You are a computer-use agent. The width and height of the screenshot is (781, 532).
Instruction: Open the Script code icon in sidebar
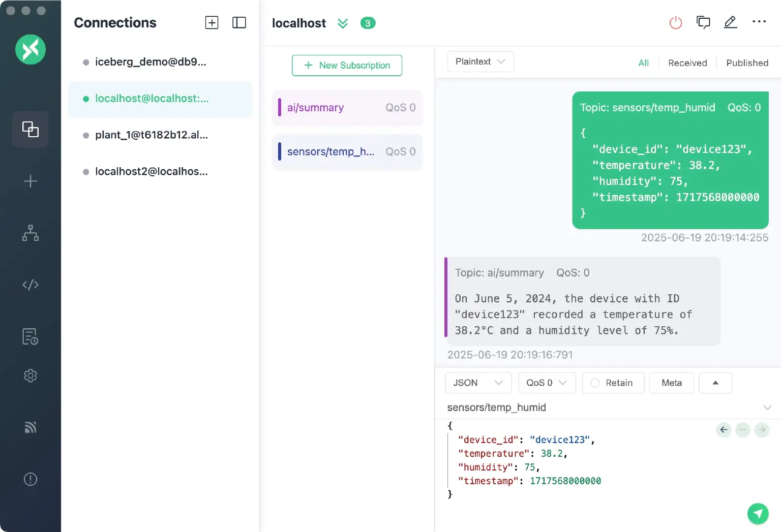click(x=31, y=285)
